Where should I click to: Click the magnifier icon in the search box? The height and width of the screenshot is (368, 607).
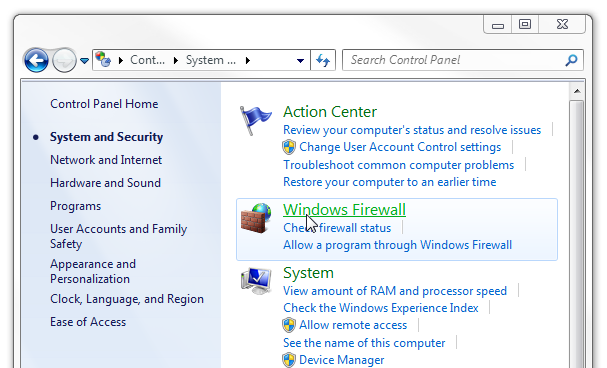(x=571, y=60)
